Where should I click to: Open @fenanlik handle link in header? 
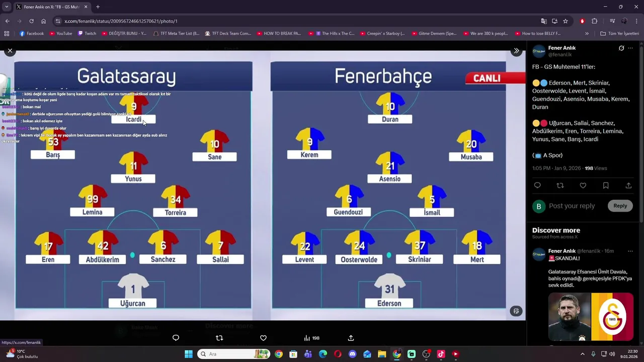[x=559, y=54]
